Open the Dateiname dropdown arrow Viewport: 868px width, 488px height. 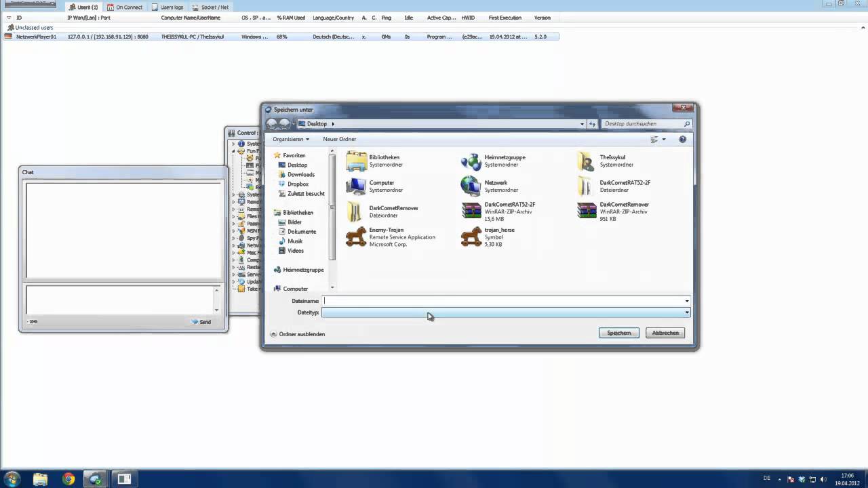(x=687, y=301)
